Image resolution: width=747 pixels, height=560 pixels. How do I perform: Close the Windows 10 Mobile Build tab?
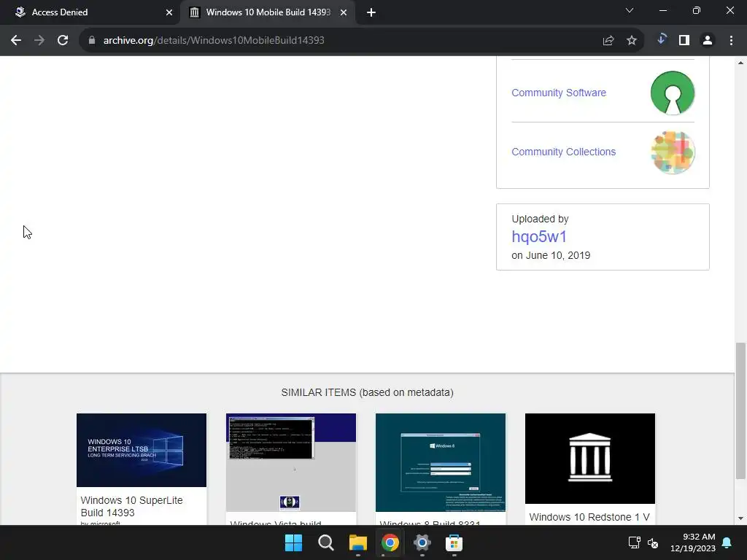coord(344,12)
